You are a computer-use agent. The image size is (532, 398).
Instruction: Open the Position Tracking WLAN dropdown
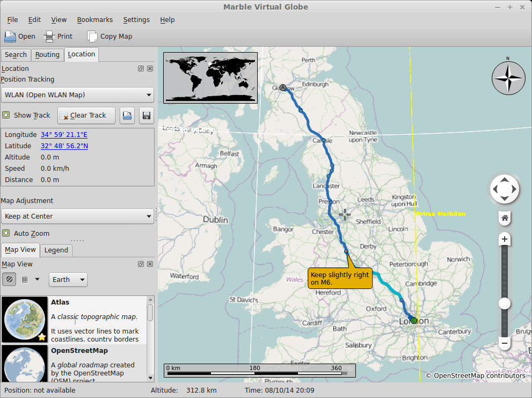77,95
